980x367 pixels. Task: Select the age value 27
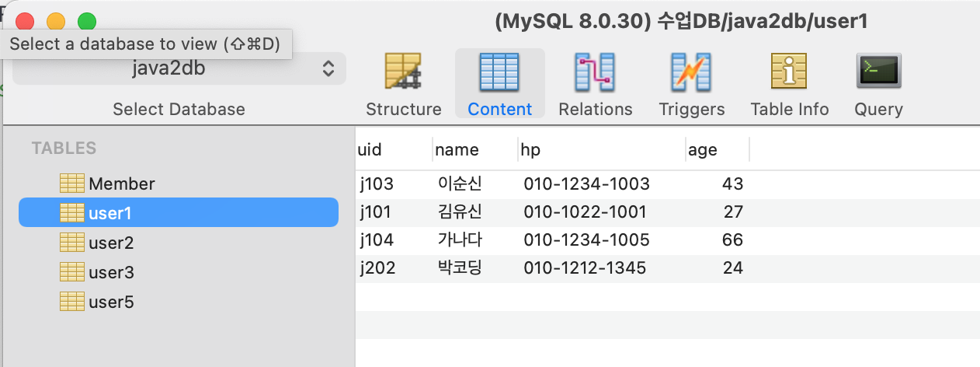pyautogui.click(x=734, y=212)
